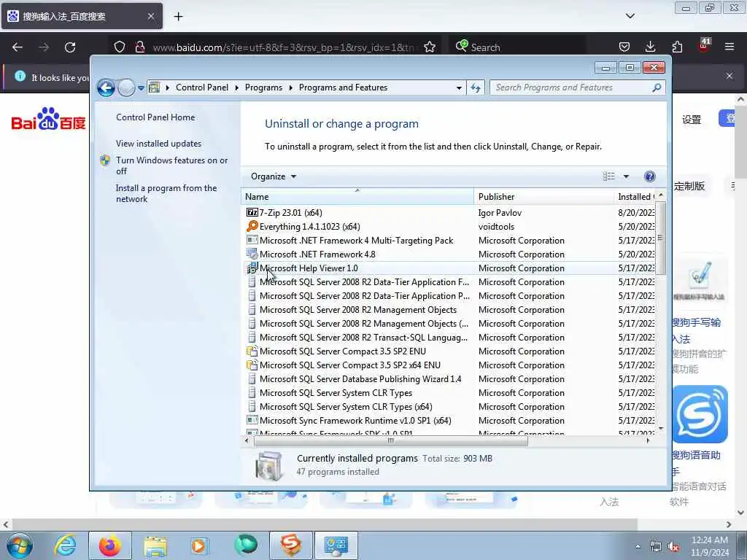Reload the Baidu page in Firefox
The width and height of the screenshot is (747, 560).
tap(70, 47)
